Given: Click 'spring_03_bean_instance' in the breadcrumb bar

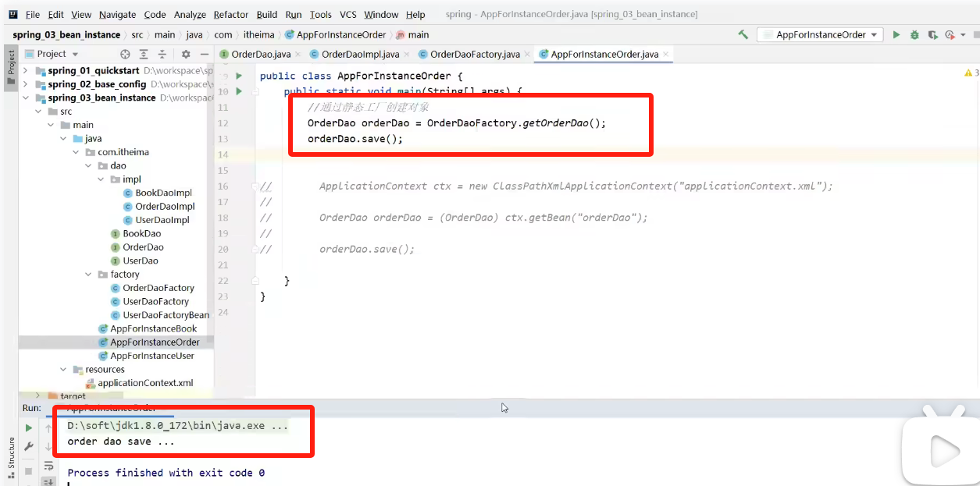Looking at the screenshot, I should click(66, 34).
